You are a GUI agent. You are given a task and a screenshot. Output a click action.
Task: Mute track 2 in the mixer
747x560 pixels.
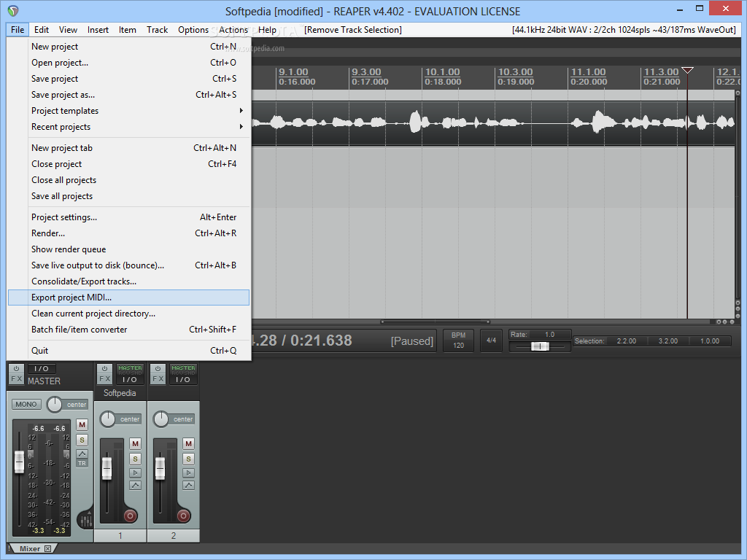pyautogui.click(x=189, y=444)
